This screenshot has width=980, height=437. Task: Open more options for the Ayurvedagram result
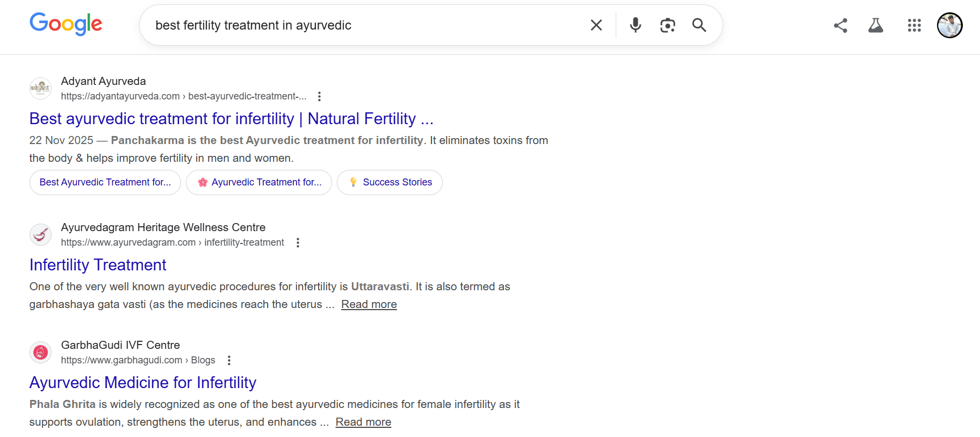[298, 242]
